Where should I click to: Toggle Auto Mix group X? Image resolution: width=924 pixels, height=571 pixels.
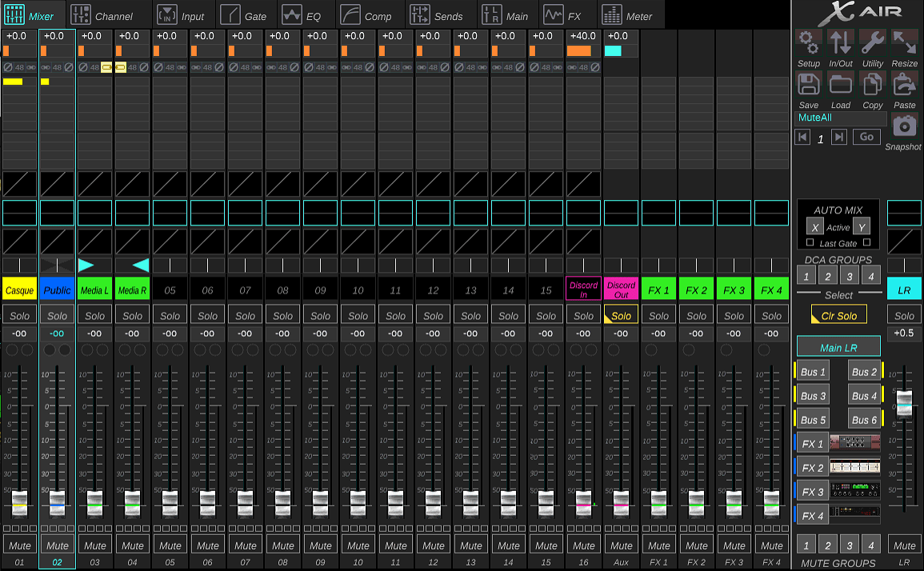coord(814,227)
